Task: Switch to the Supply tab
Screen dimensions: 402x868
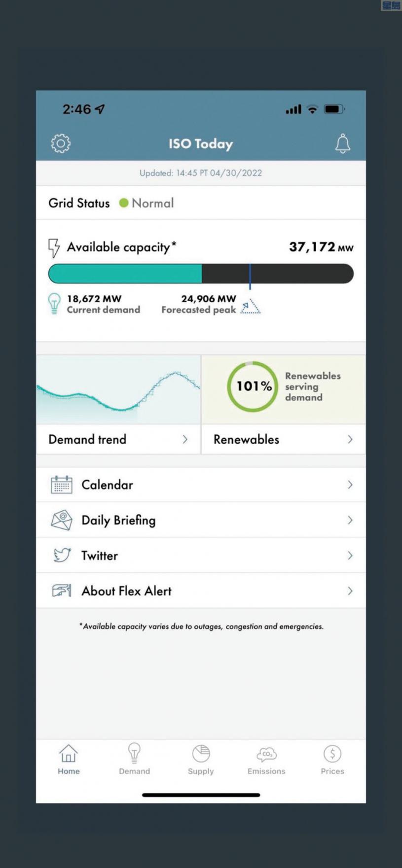Action: [x=201, y=759]
